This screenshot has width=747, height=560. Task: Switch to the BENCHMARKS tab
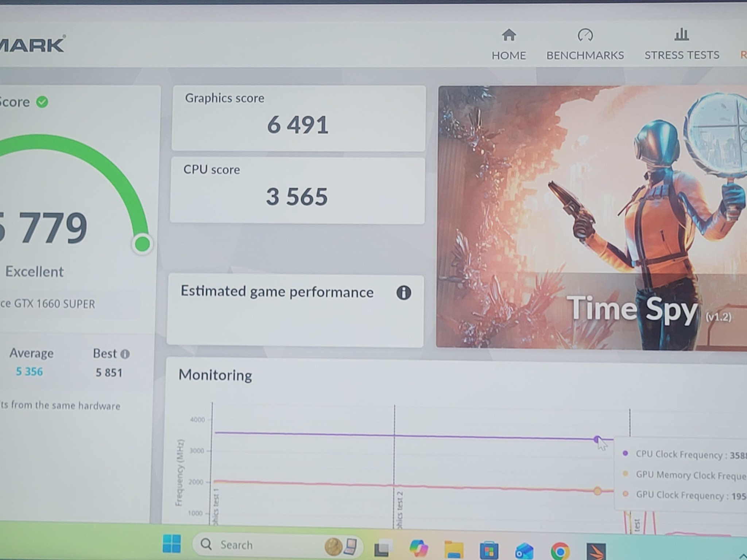[585, 46]
